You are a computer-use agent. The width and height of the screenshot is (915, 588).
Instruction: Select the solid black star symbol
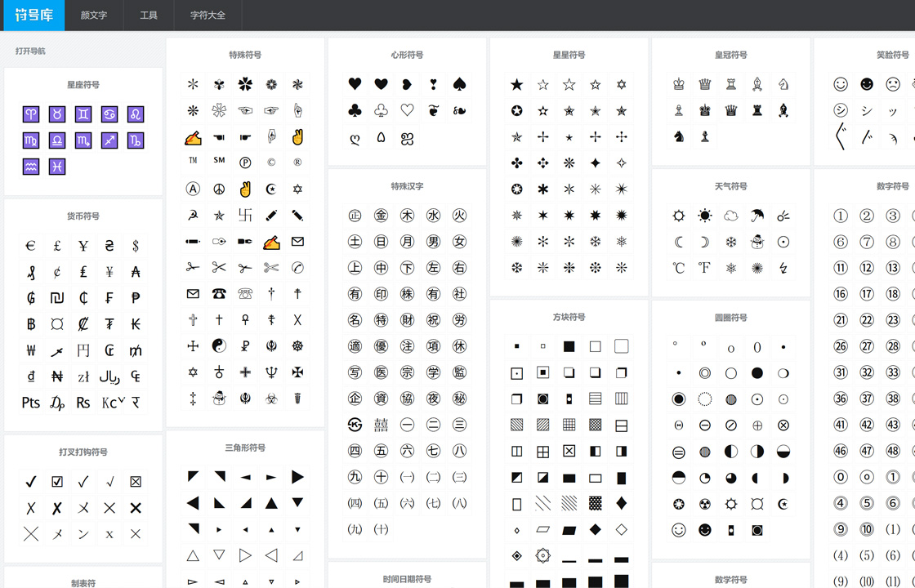516,85
